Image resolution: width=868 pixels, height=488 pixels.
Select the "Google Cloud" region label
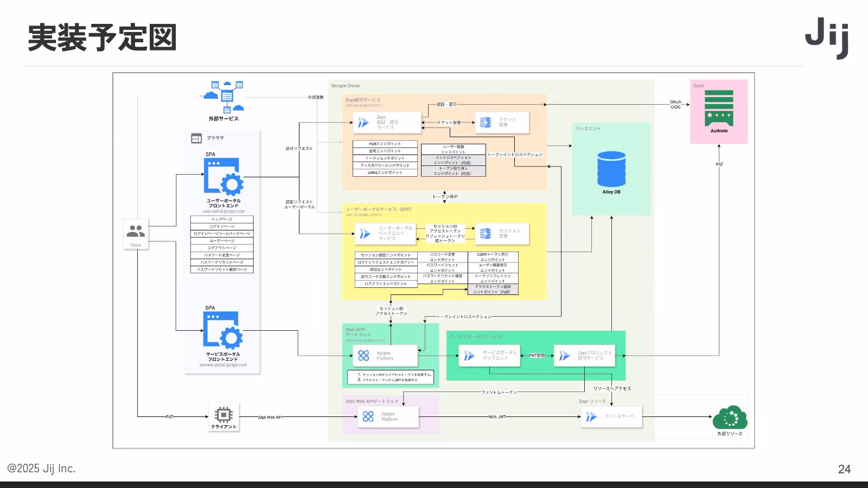tap(346, 86)
